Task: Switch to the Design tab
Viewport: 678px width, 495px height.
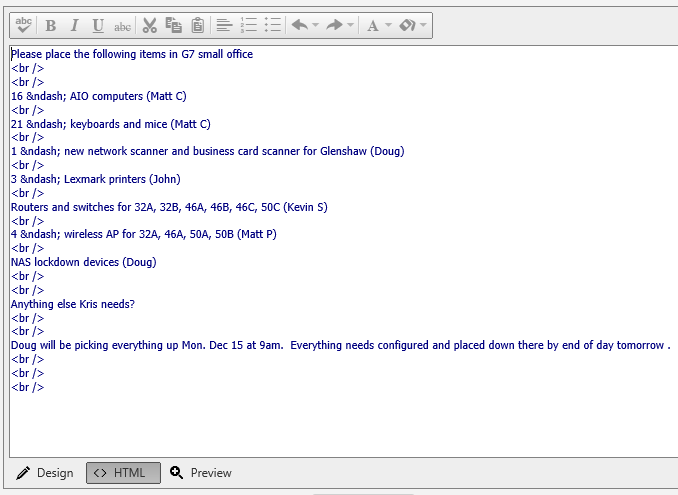Action: [x=45, y=473]
